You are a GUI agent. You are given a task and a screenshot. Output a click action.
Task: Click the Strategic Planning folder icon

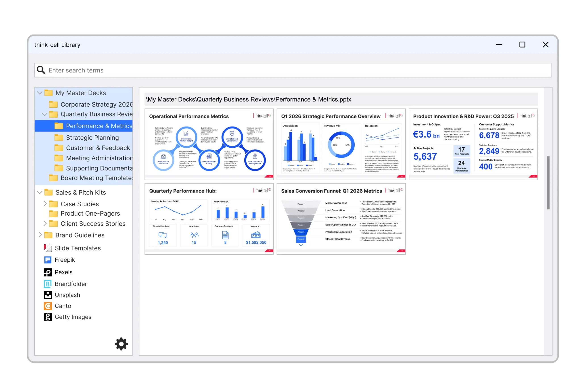point(59,138)
